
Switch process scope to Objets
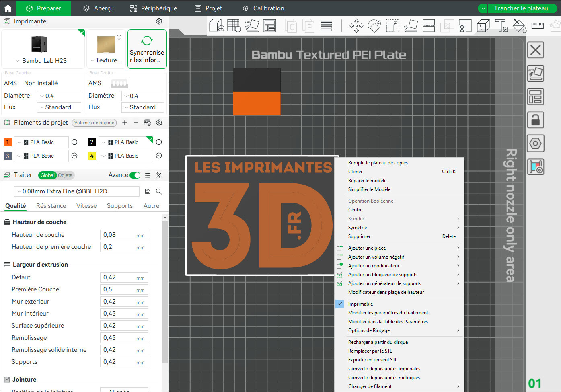[x=65, y=175]
